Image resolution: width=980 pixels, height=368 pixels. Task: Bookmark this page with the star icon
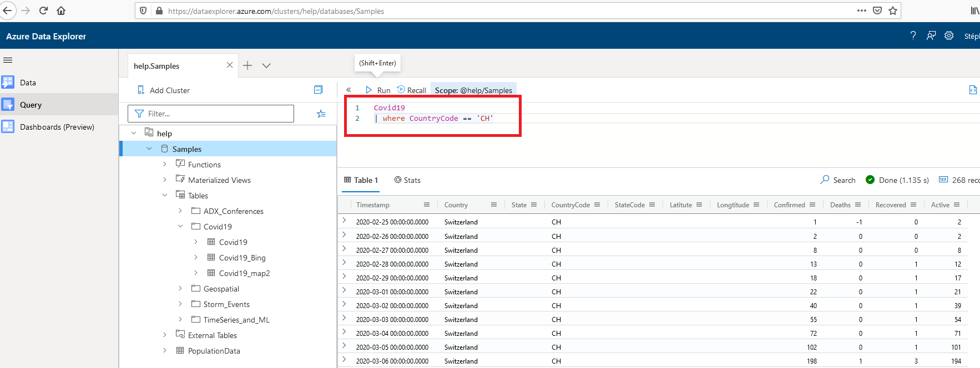(x=893, y=11)
